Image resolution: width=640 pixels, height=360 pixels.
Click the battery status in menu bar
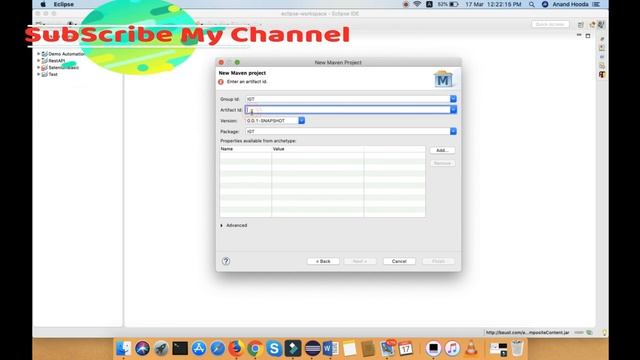tap(448, 4)
